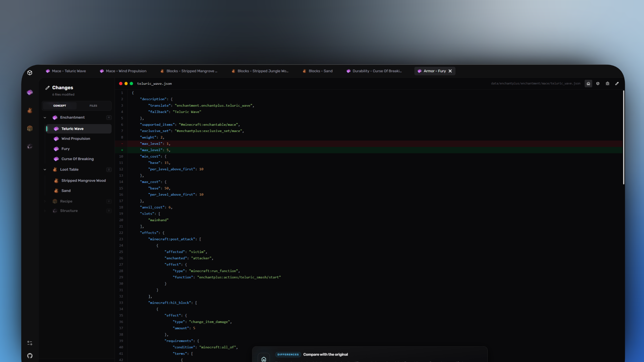The height and width of the screenshot is (362, 644).
Task: Click the home icon in the editor toolbar
Action: (x=588, y=83)
